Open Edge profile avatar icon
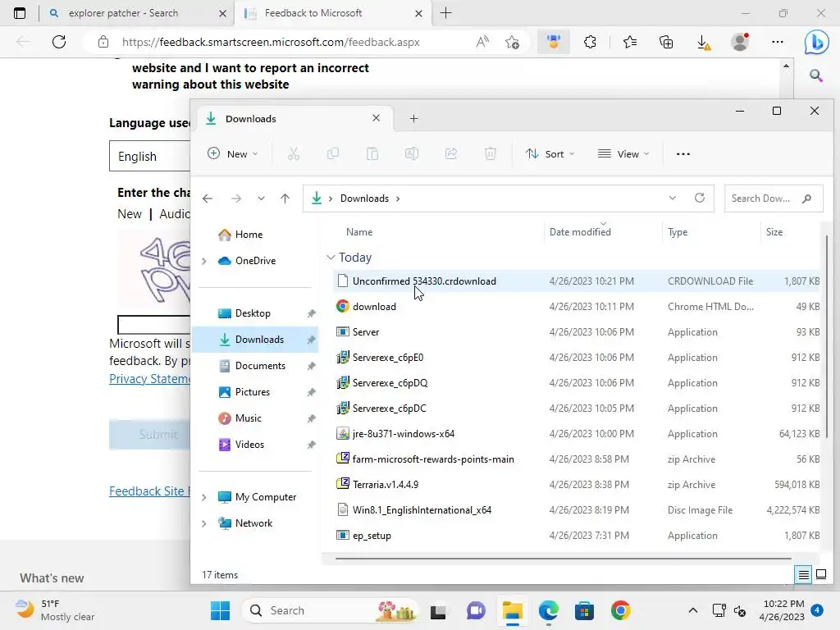840x630 pixels. click(x=740, y=42)
